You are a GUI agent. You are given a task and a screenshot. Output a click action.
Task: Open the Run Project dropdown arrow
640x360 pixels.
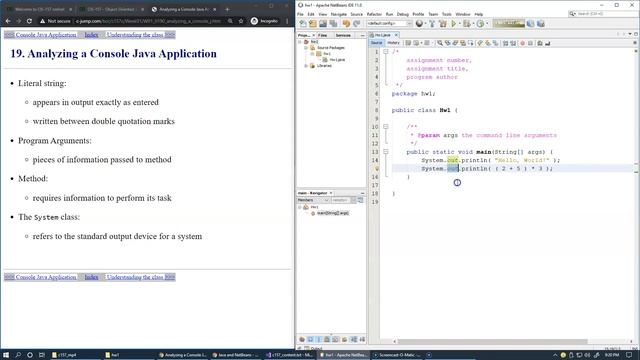click(x=459, y=24)
